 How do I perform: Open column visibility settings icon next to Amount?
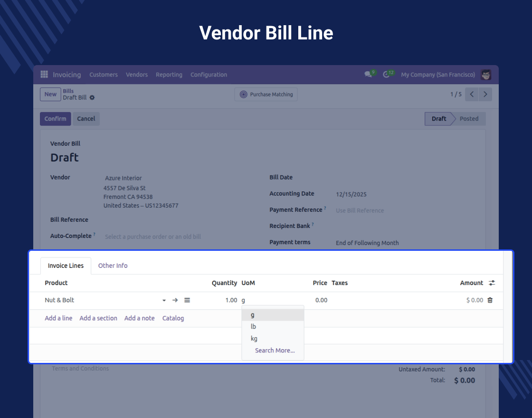(x=492, y=283)
